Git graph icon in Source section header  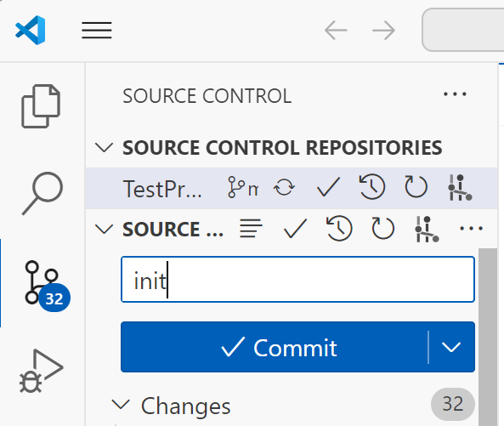click(427, 230)
